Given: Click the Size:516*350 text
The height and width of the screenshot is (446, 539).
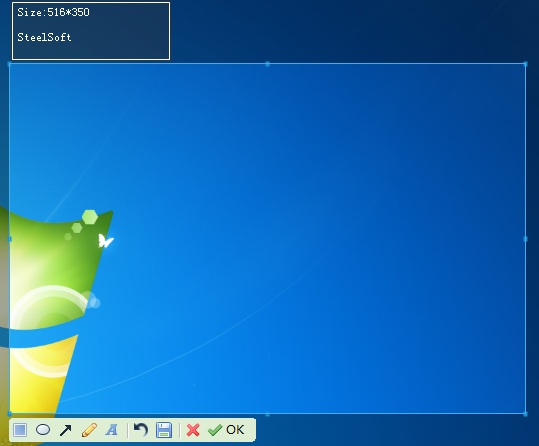Looking at the screenshot, I should click(x=53, y=12).
